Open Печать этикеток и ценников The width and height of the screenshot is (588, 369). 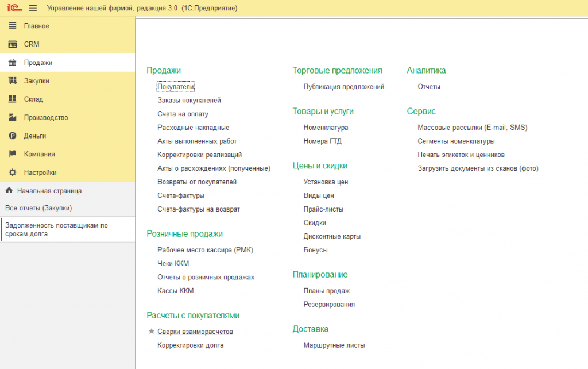tap(461, 155)
